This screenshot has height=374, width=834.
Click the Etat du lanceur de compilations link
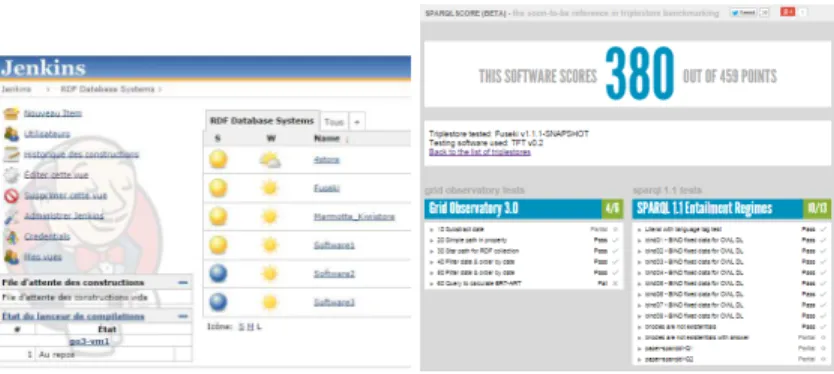pos(73,317)
